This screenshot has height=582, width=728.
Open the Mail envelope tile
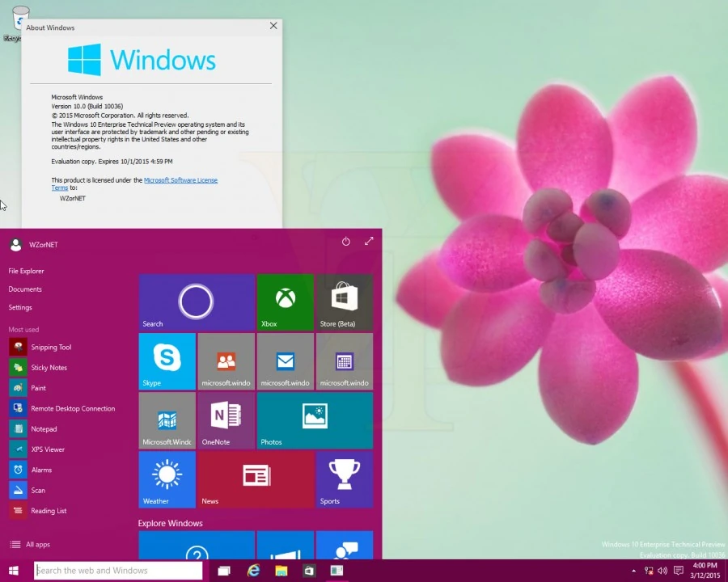coord(285,361)
